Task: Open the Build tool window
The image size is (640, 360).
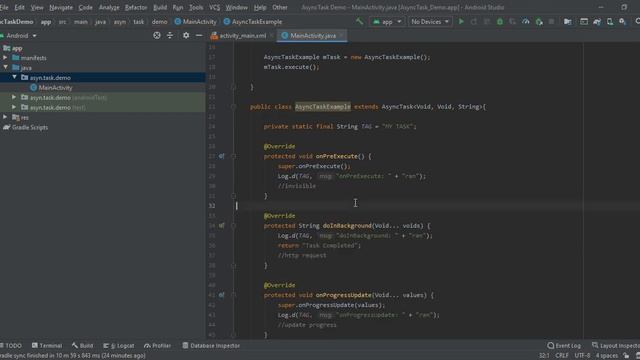Action: [82, 346]
